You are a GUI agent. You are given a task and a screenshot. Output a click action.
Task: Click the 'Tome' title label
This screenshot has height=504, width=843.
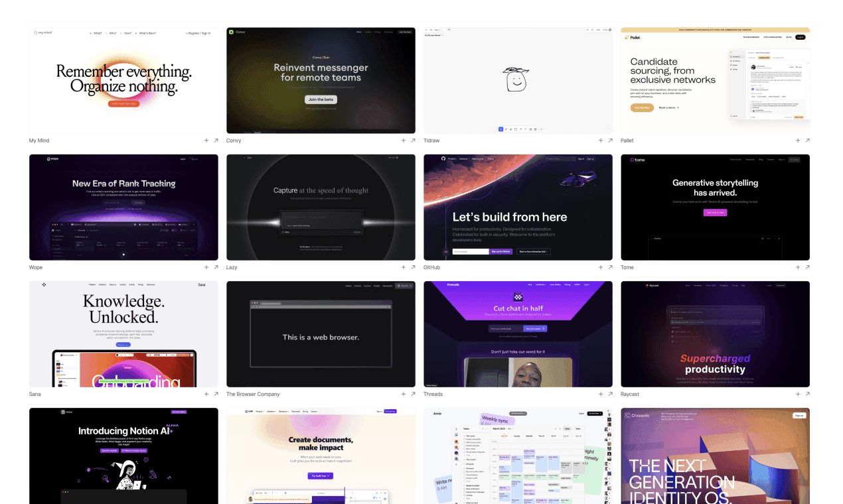(x=627, y=267)
